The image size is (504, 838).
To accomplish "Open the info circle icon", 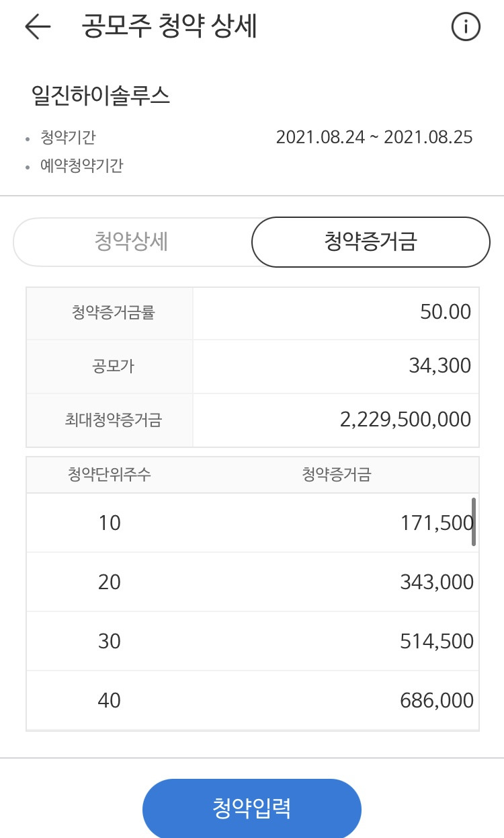I will (465, 28).
